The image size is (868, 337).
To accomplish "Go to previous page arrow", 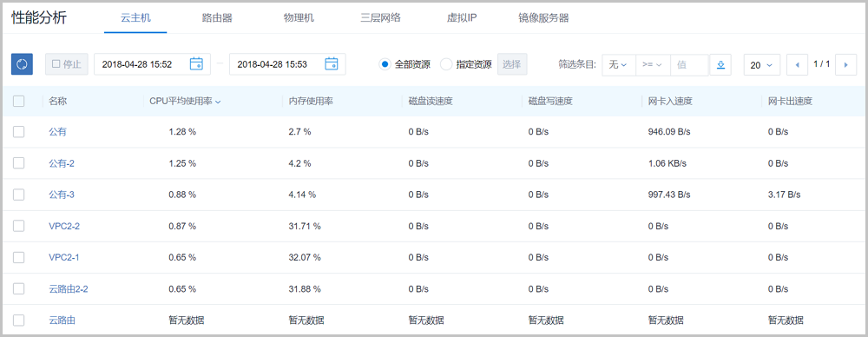I will [797, 65].
